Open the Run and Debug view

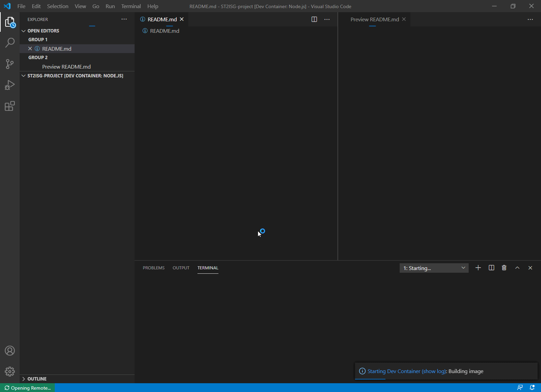[10, 85]
